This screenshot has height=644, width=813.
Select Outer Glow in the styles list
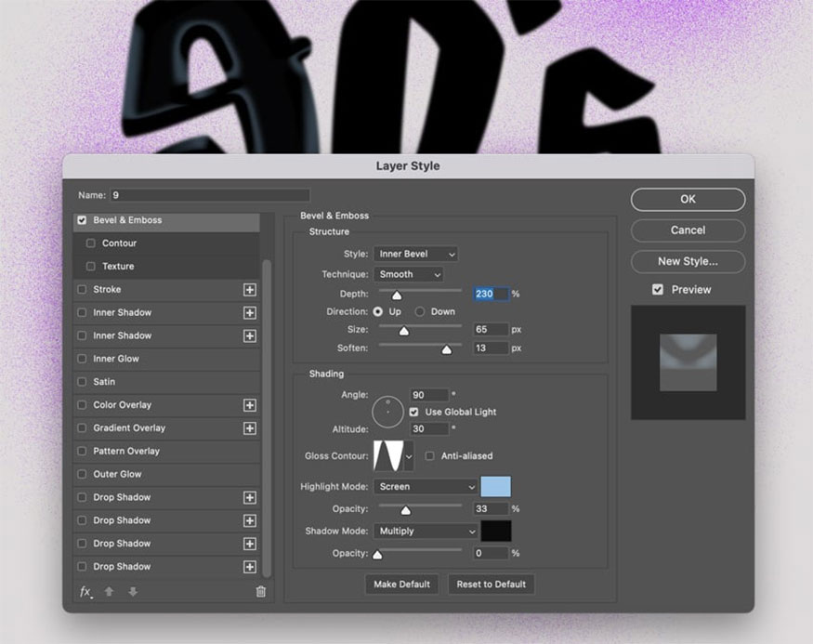pyautogui.click(x=117, y=474)
